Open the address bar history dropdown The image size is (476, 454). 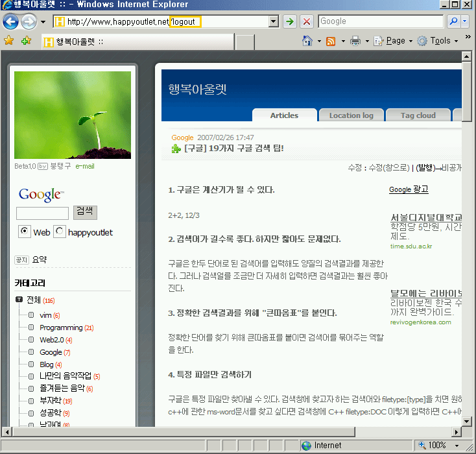pyautogui.click(x=274, y=21)
